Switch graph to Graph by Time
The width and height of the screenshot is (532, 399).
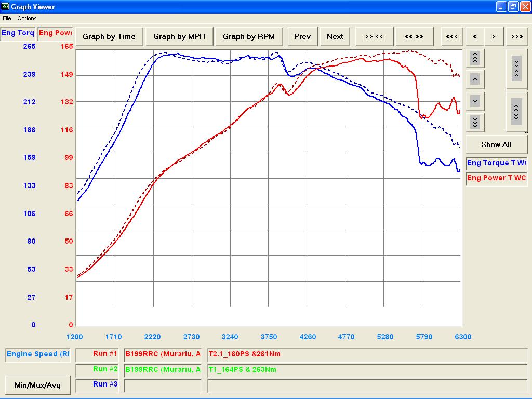pos(109,36)
